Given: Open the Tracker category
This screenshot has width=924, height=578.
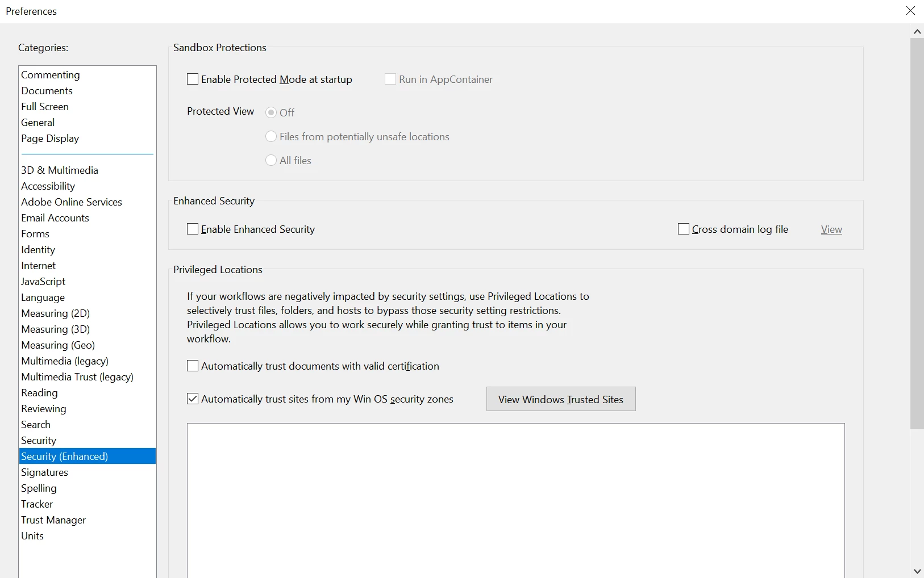Looking at the screenshot, I should 88,504.
